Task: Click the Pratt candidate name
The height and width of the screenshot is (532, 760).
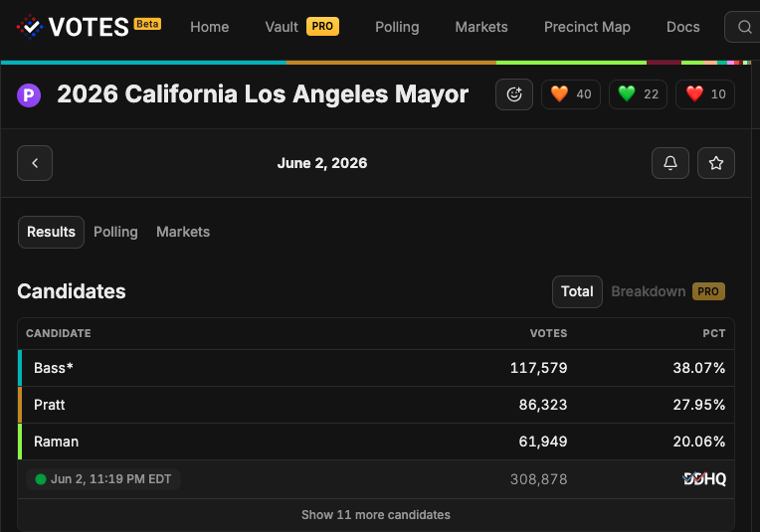Action: pyautogui.click(x=50, y=405)
